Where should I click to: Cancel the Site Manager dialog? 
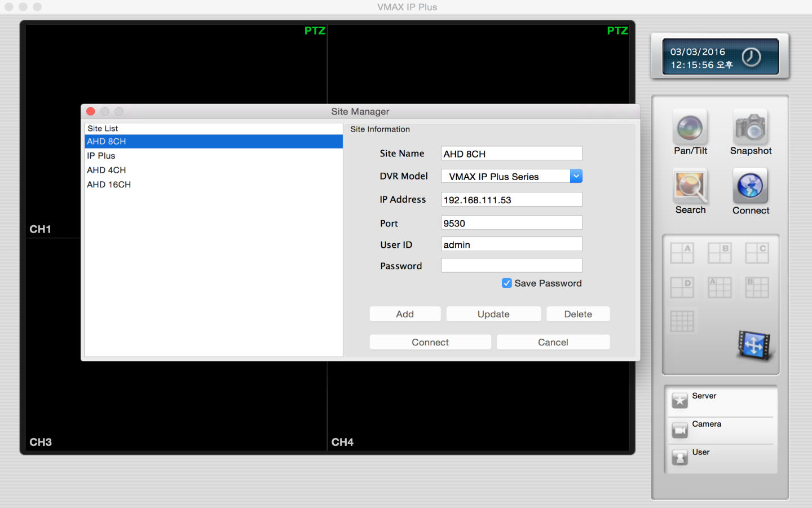(x=553, y=342)
